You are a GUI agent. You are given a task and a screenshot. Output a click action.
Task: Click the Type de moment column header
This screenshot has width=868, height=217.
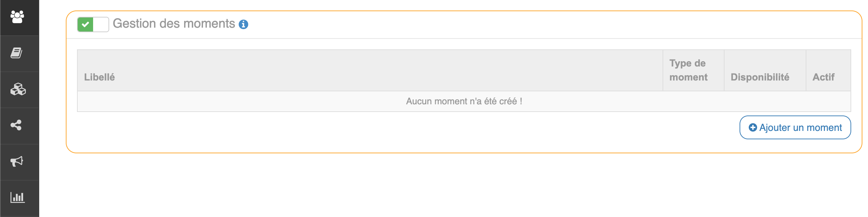(x=688, y=70)
